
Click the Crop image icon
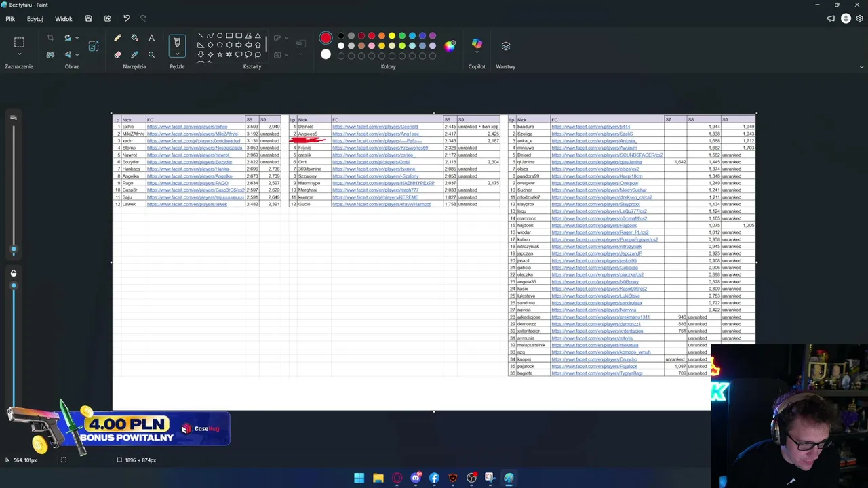(x=50, y=38)
